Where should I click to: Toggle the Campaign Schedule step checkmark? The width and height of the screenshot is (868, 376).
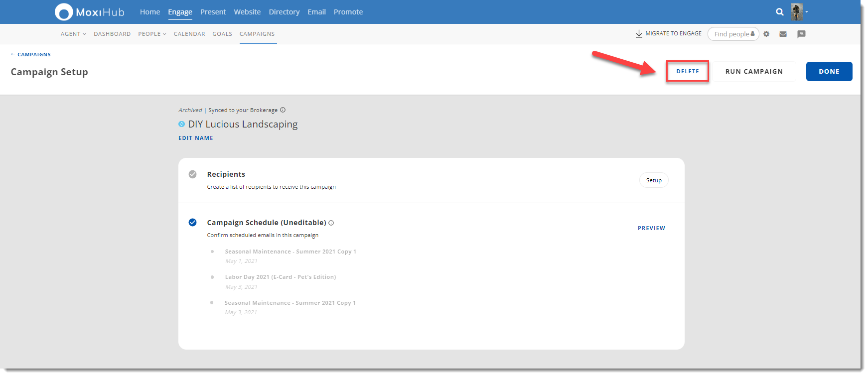pos(192,223)
